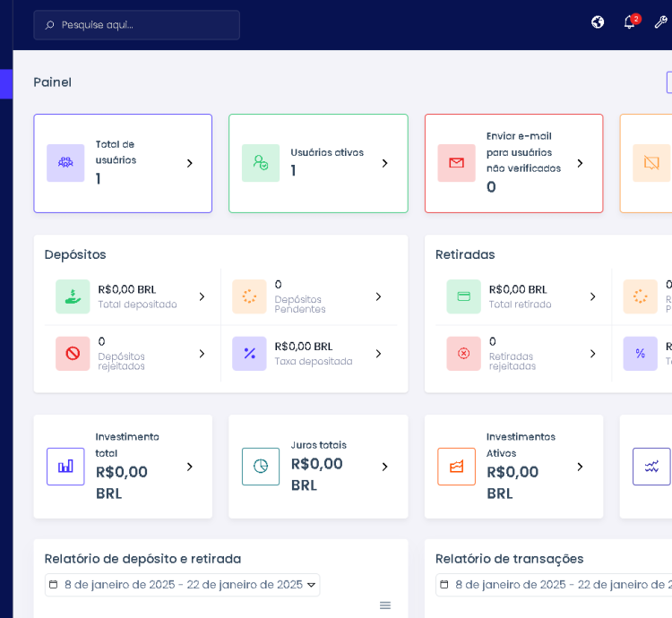Click the Investimento total bar chart icon
Viewport: 672px width, 618px height.
pyautogui.click(x=65, y=467)
